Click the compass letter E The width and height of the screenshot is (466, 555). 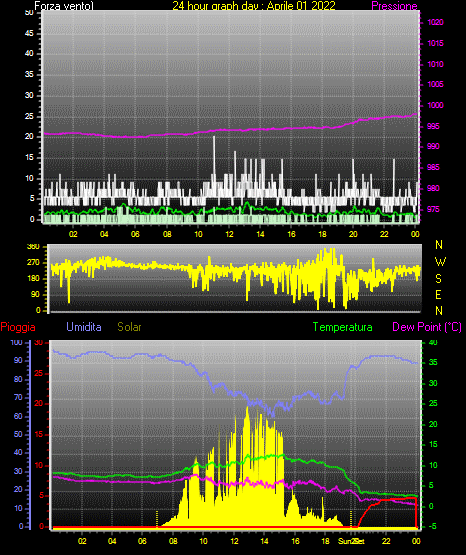click(x=438, y=294)
